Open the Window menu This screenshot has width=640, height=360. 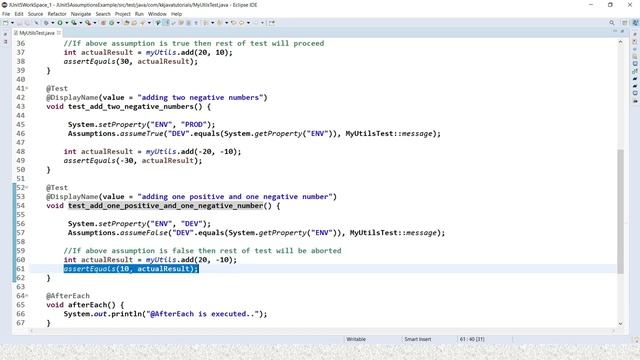[157, 14]
